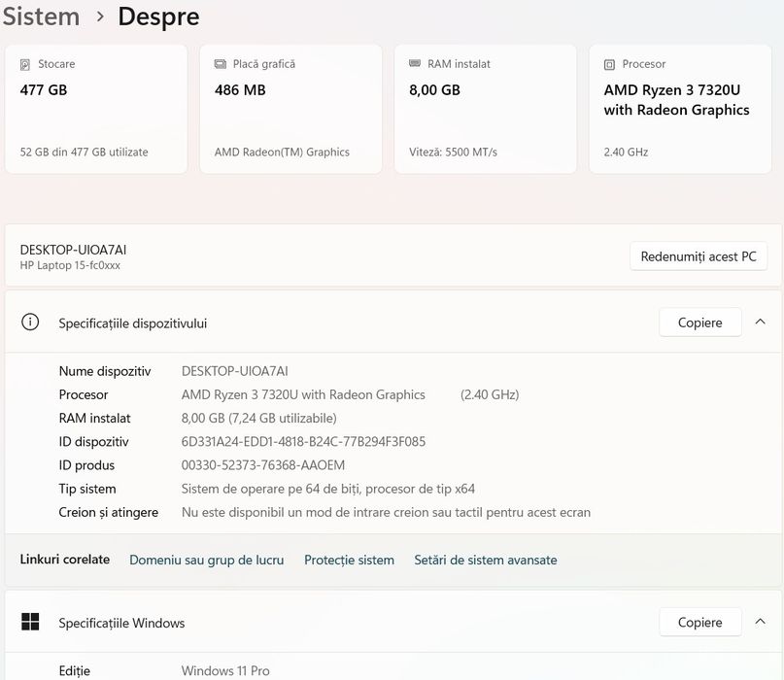Click the Windows logo icon beside Specificațiile Windows
The image size is (784, 680).
tap(30, 623)
